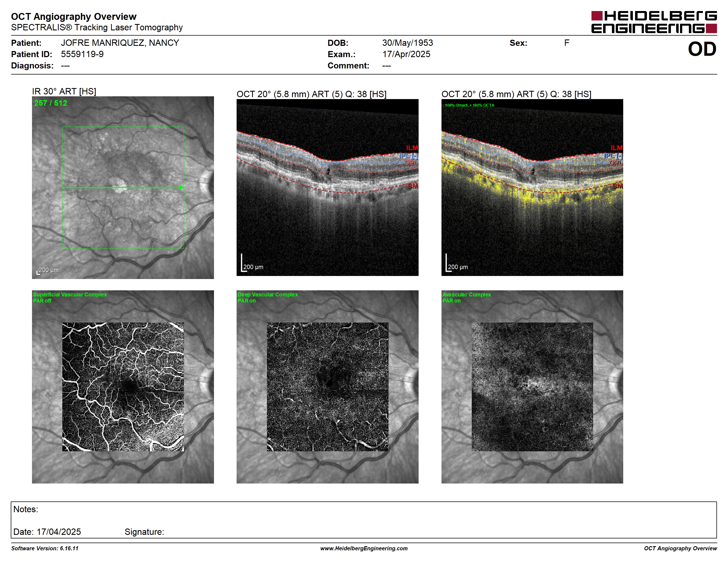Click the OPL label on structural B-scan
This screenshot has width=728, height=563.
(x=411, y=163)
